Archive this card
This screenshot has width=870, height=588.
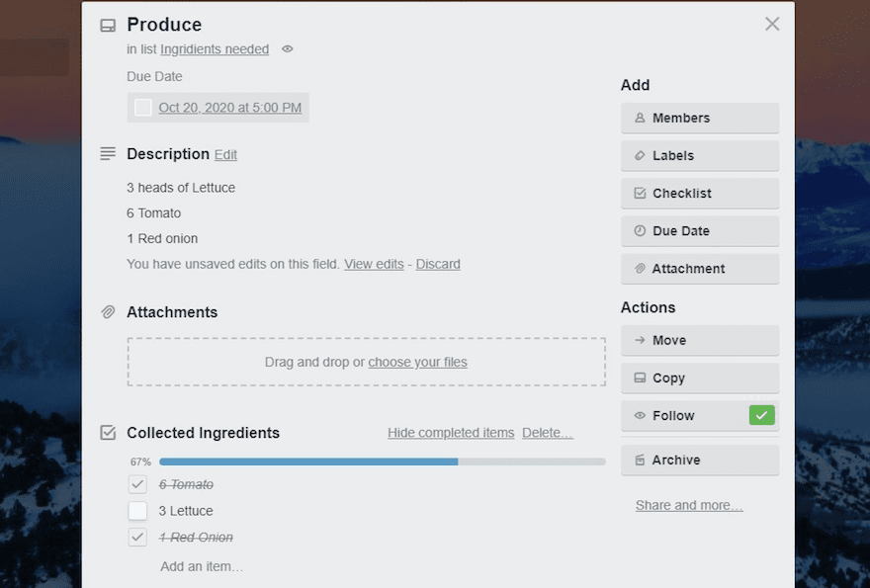coord(699,461)
